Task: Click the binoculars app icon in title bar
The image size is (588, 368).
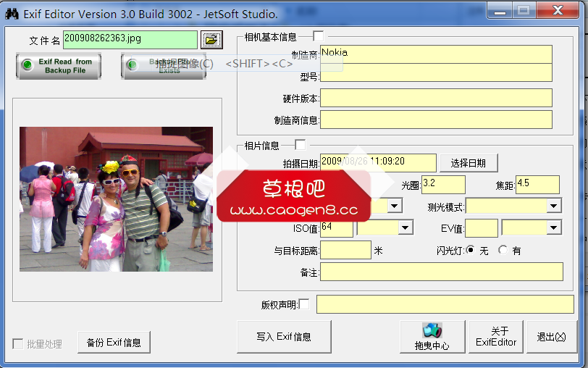Action: point(12,14)
